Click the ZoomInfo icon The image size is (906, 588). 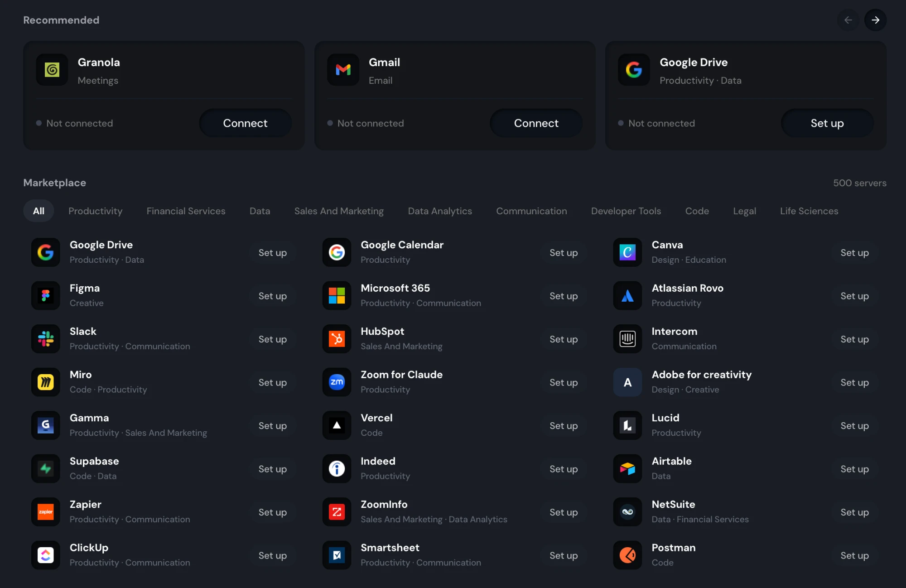tap(337, 512)
